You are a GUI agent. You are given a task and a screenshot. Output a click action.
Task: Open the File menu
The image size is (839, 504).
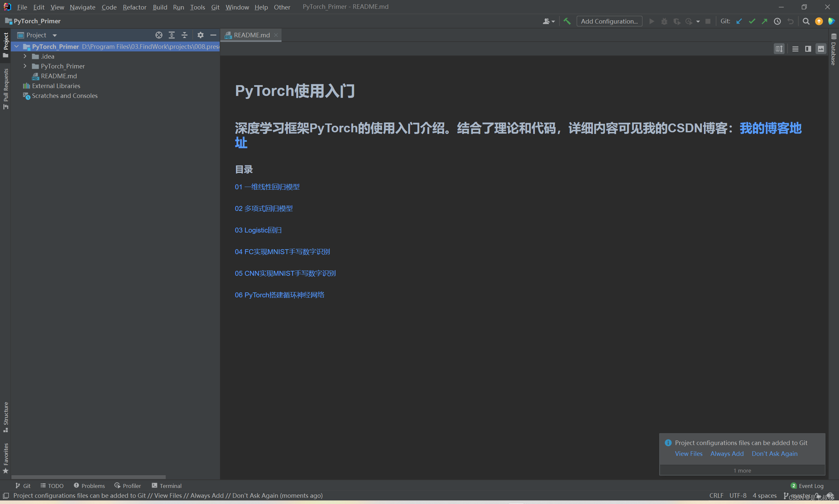click(22, 7)
